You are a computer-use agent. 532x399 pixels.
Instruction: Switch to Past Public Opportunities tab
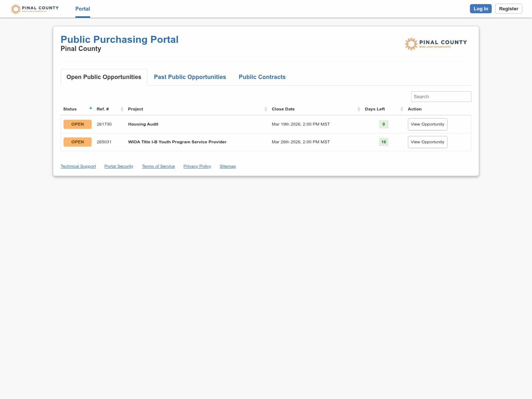point(190,77)
